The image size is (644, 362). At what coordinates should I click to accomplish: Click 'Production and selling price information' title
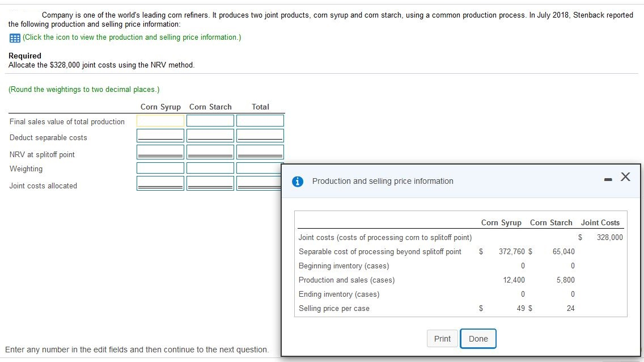pos(383,181)
